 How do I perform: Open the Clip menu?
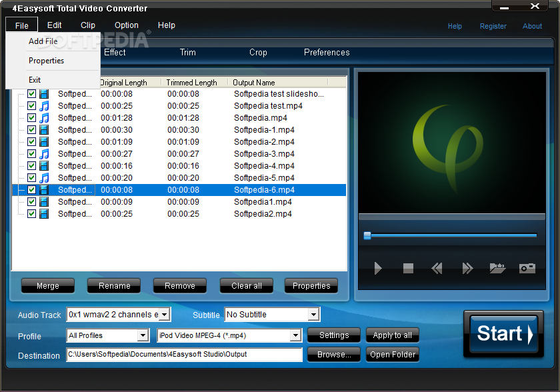click(x=88, y=25)
